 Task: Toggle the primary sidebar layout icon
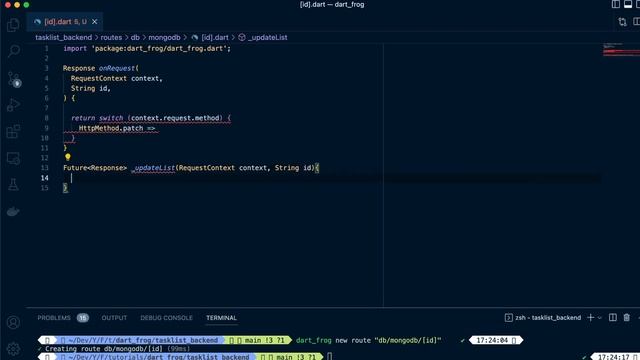click(x=616, y=4)
